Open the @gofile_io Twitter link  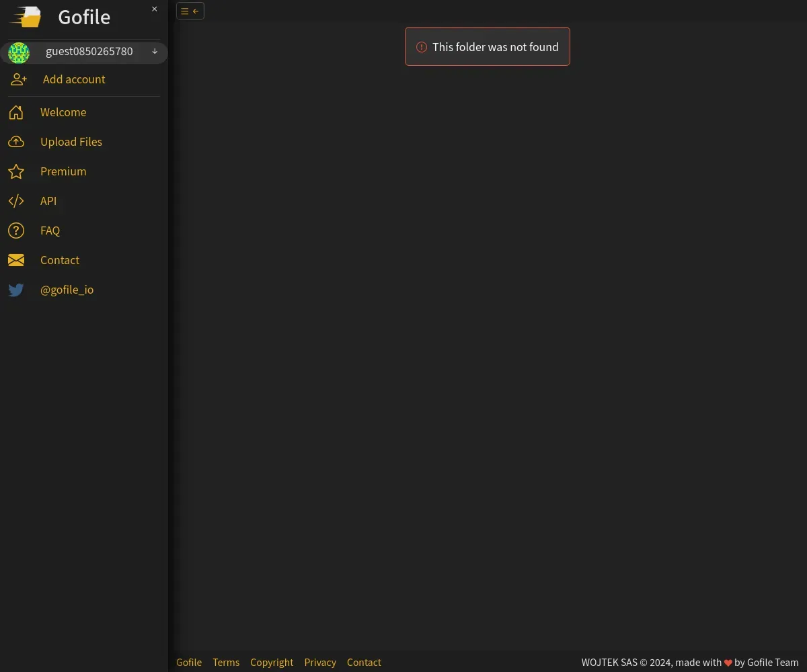(67, 290)
